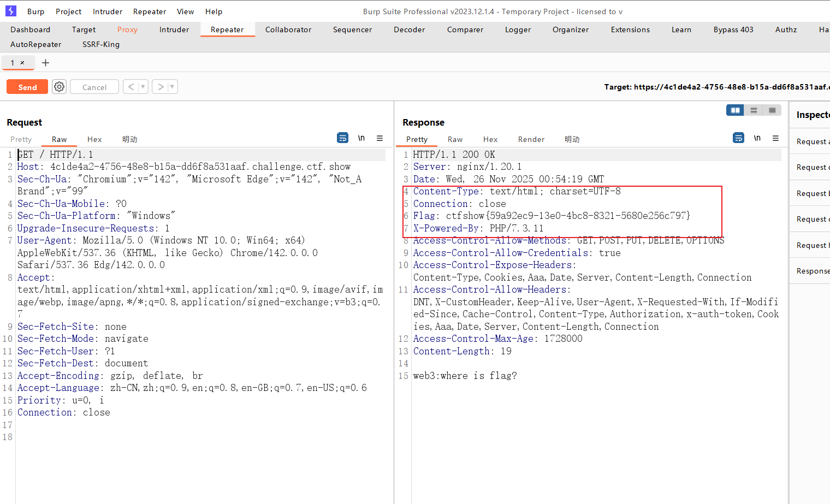Open the Help menu
Viewport: 830px width, 504px height.
pos(214,11)
